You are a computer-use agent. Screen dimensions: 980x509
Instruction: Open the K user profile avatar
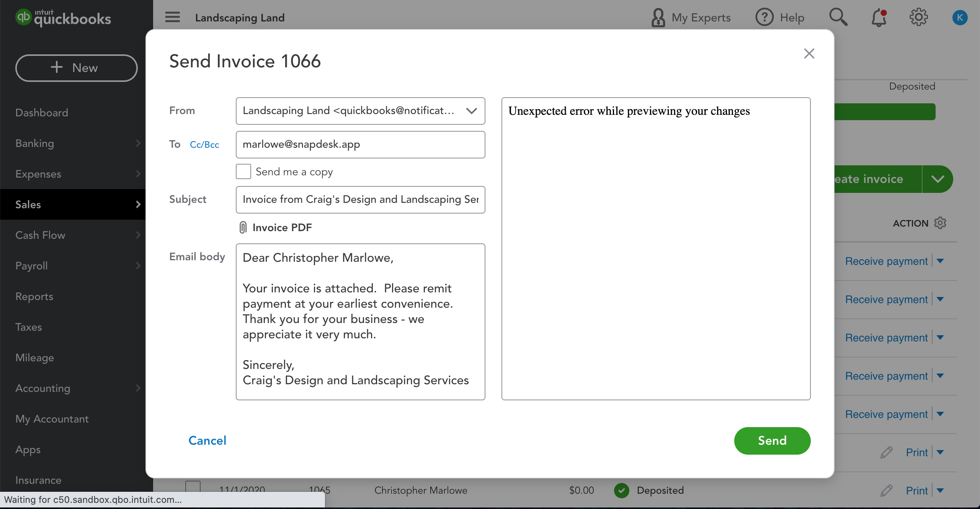960,17
